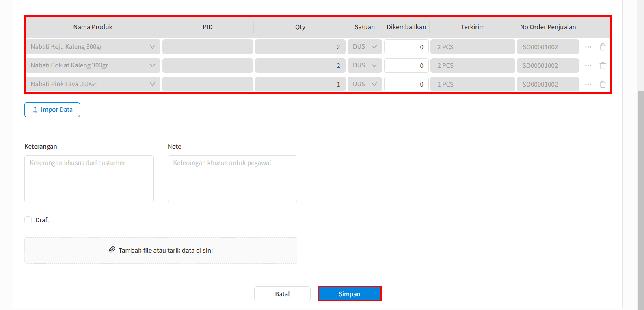This screenshot has height=310, width=644.
Task: Open more options for Nabati Keju Kaleng row
Action: point(588,47)
